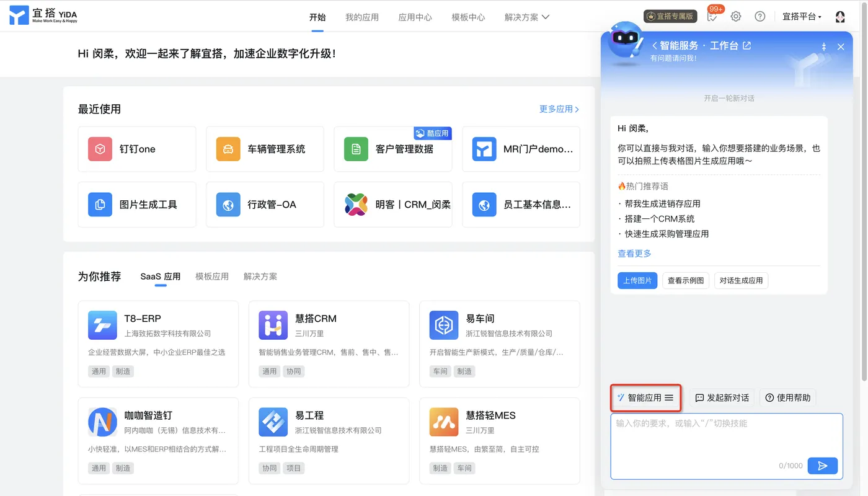Open the 车辆管理系统 app icon
The height and width of the screenshot is (496, 868).
tap(228, 149)
